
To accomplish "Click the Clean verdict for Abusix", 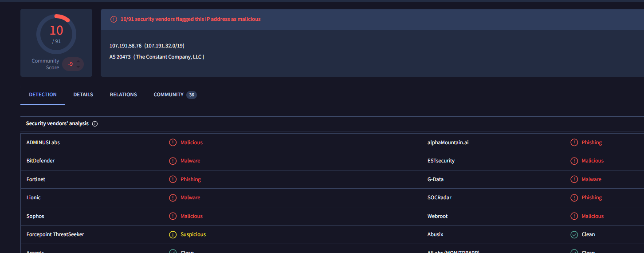I will [x=588, y=234].
